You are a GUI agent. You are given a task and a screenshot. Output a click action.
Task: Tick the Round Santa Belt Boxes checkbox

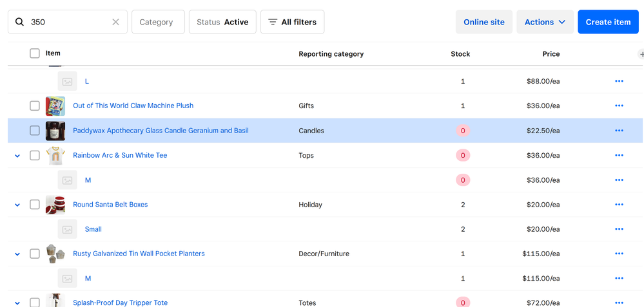[x=35, y=205]
